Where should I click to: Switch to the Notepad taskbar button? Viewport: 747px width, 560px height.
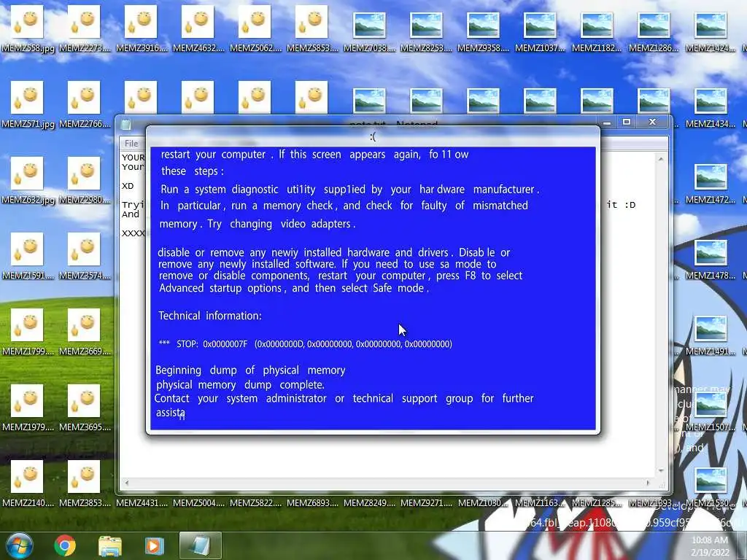[x=200, y=545]
